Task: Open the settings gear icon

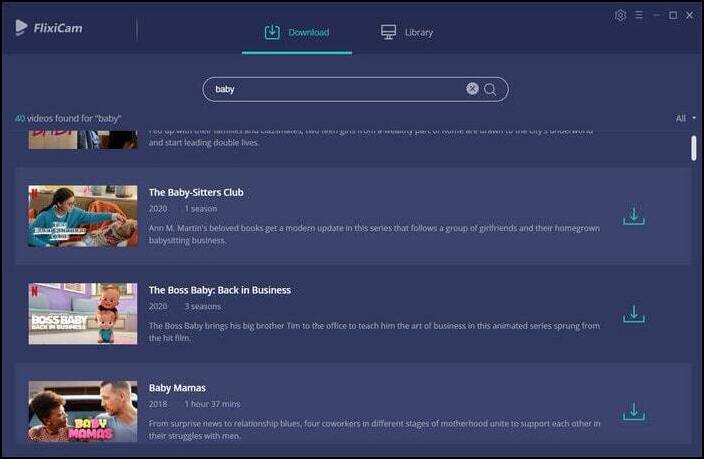Action: click(620, 16)
